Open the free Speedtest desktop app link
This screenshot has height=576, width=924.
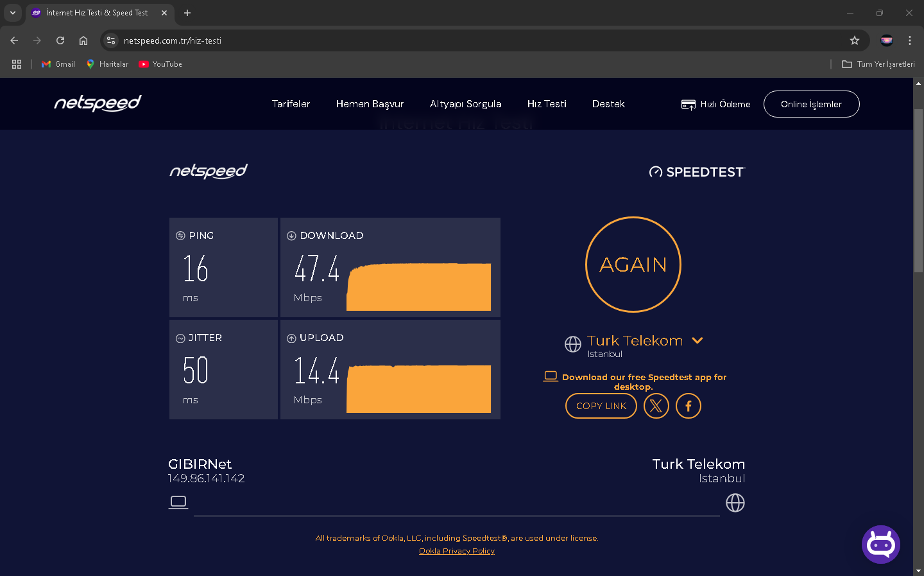[x=644, y=381]
